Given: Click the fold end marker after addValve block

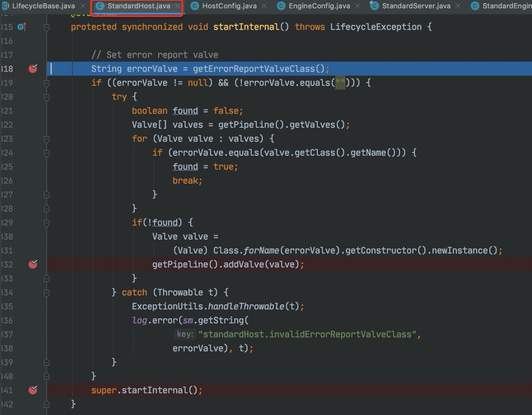Looking at the screenshot, I should (x=46, y=278).
